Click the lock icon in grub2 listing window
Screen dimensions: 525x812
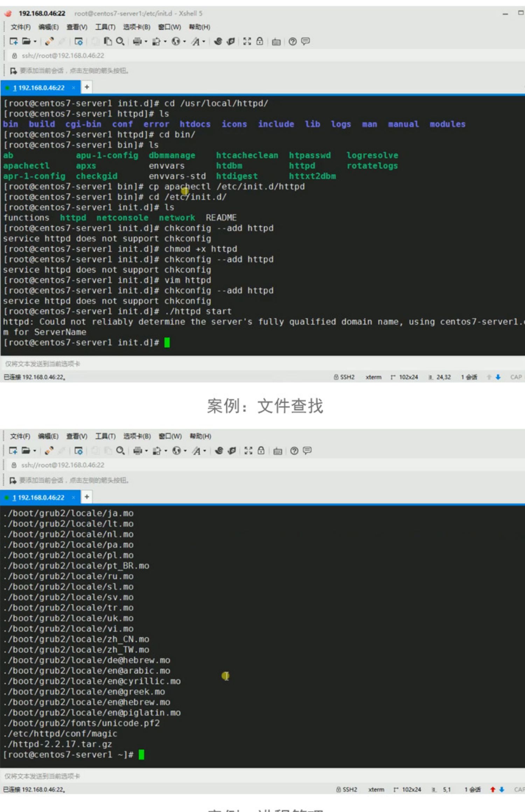pos(261,450)
